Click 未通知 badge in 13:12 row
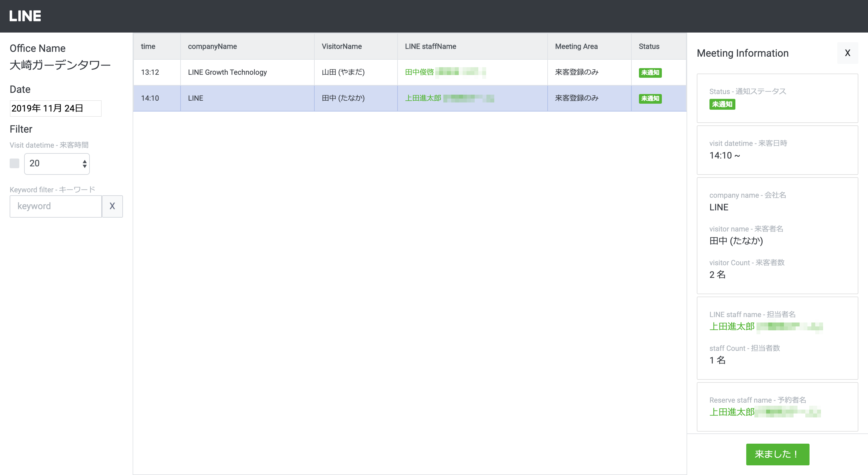This screenshot has width=868, height=475. (650, 72)
